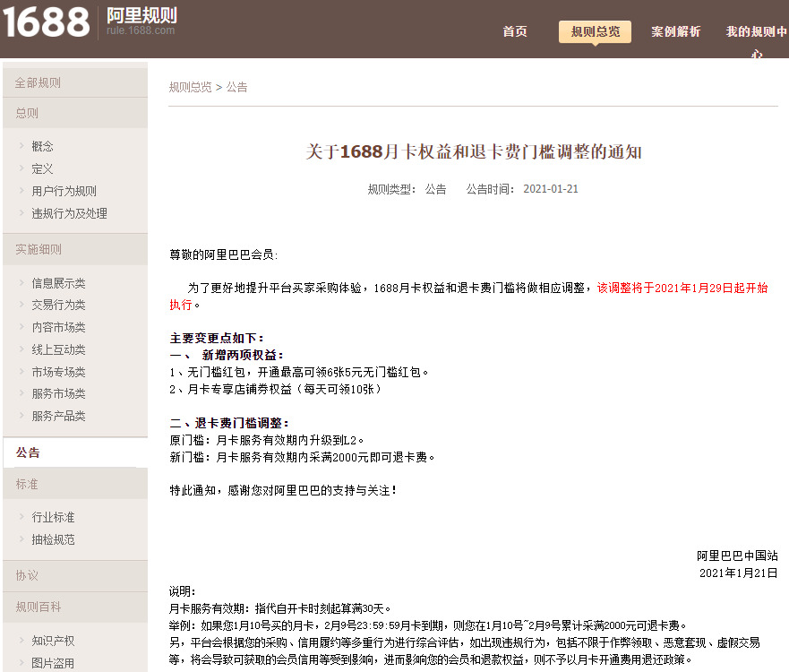Click the heading 新增两项权益
This screenshot has width=789, height=672.
(243, 356)
